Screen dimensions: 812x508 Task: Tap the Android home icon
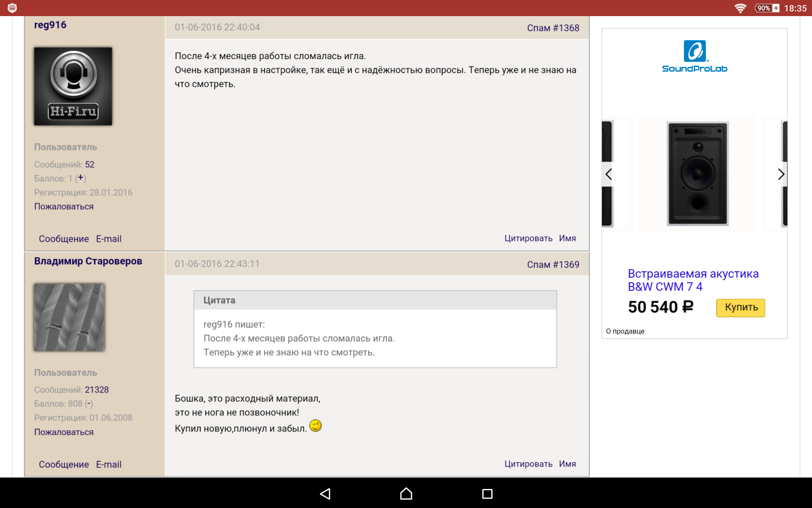click(406, 494)
